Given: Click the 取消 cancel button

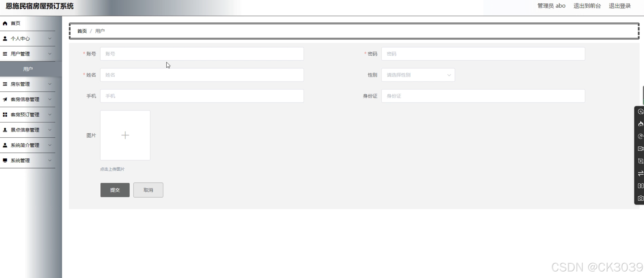Looking at the screenshot, I should 148,190.
